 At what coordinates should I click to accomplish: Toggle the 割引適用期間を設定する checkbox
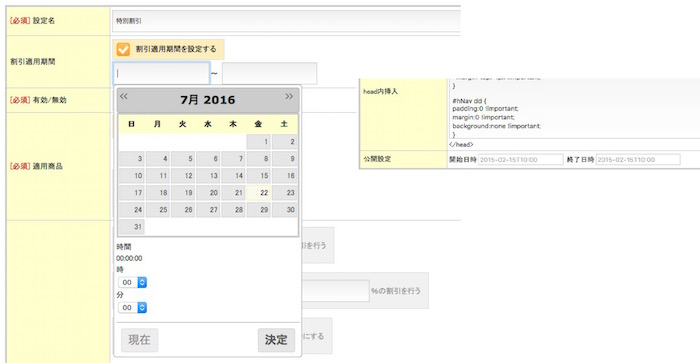click(123, 49)
